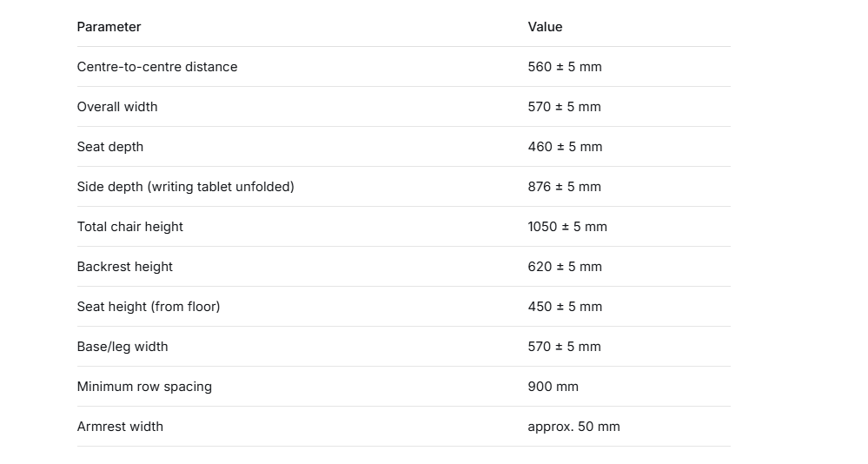Select the Minimum row spacing label

coord(144,387)
